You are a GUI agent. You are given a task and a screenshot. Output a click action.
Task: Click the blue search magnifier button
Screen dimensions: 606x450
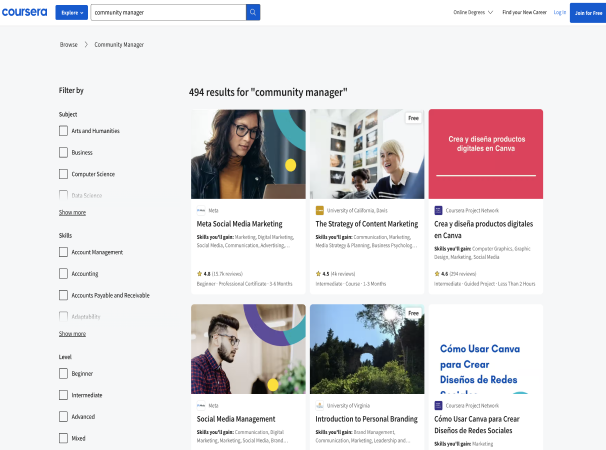click(253, 12)
